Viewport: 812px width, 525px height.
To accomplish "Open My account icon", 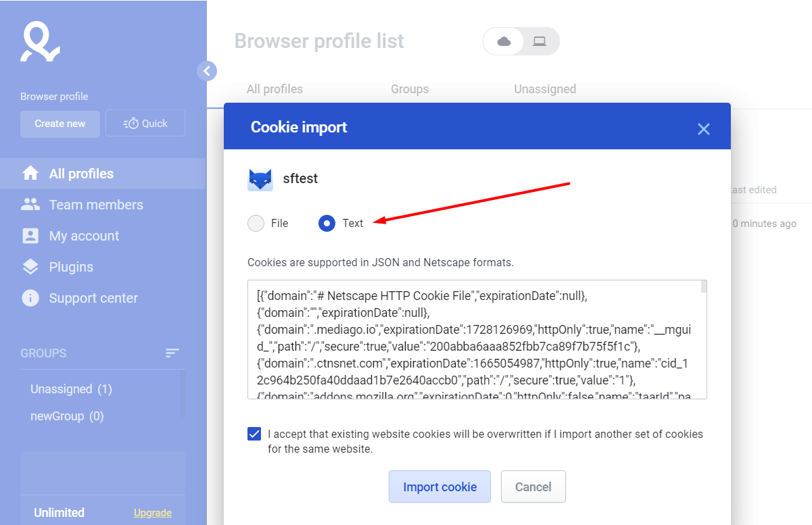I will pyautogui.click(x=30, y=236).
